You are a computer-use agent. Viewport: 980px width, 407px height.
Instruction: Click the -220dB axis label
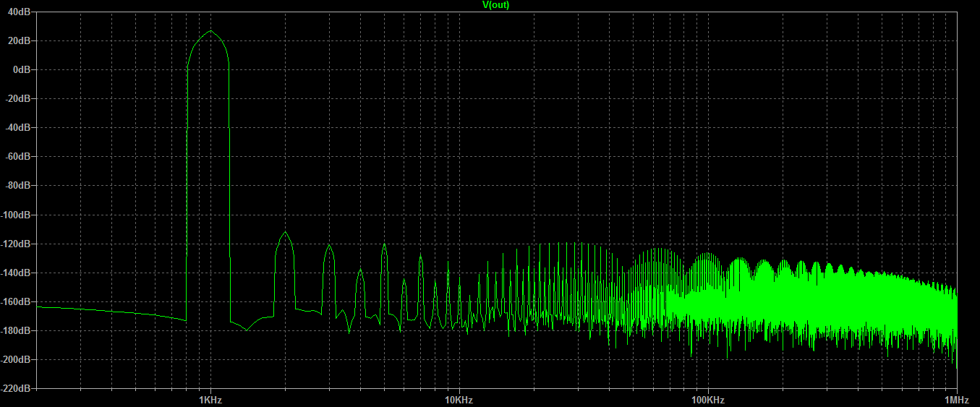coord(16,388)
